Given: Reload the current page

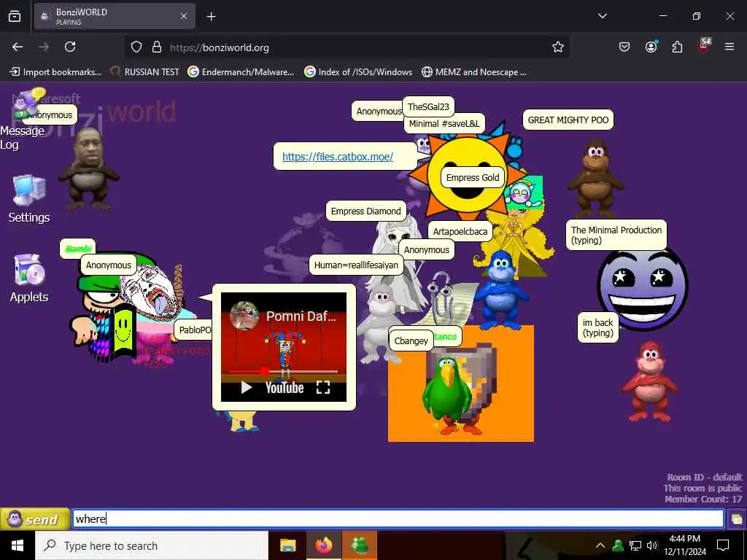Looking at the screenshot, I should click(x=70, y=47).
